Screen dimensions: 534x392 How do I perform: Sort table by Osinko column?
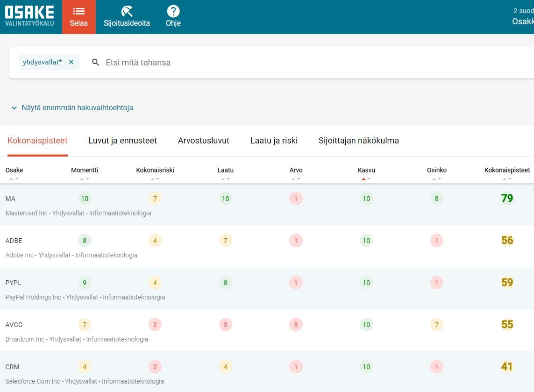pos(437,170)
